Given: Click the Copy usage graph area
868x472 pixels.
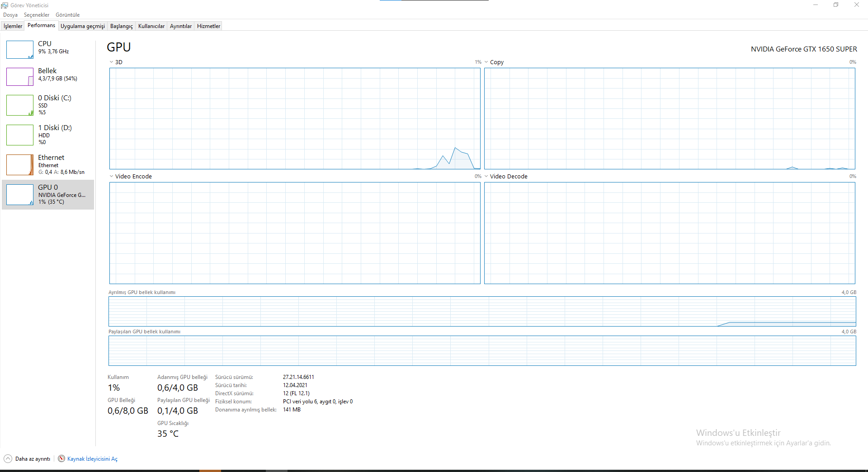Looking at the screenshot, I should 670,119.
